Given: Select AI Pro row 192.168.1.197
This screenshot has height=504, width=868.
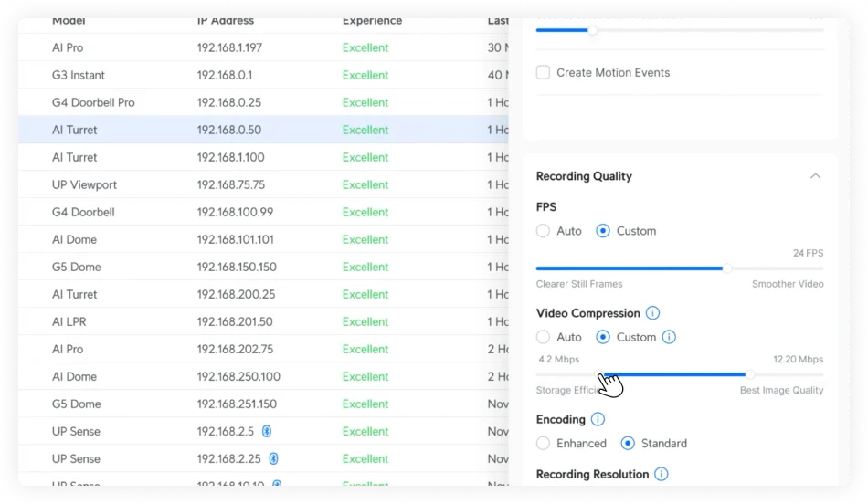Looking at the screenshot, I should [263, 47].
